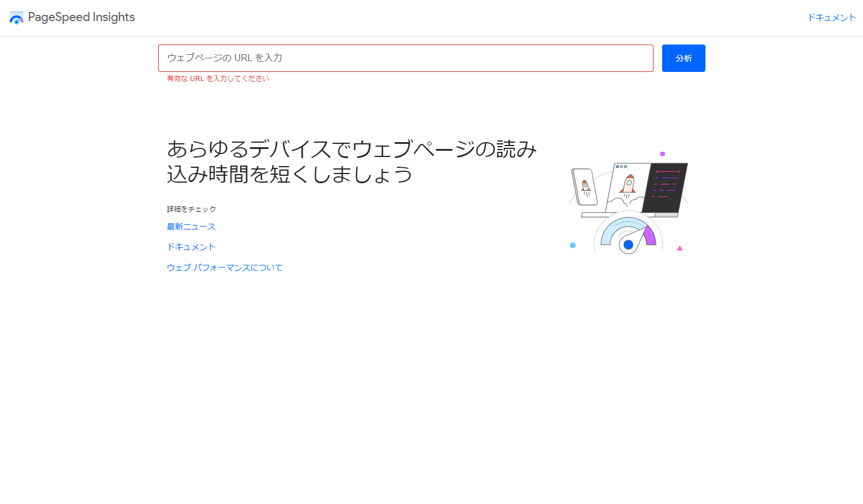863x504 pixels.
Task: Open the ドキュメント link under 詳細をチェック
Action: [x=191, y=247]
